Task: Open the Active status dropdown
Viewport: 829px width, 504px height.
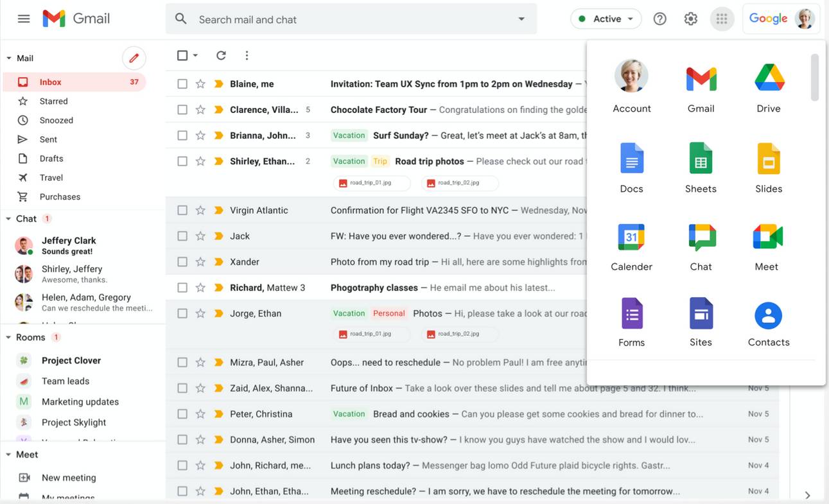Action: (606, 19)
